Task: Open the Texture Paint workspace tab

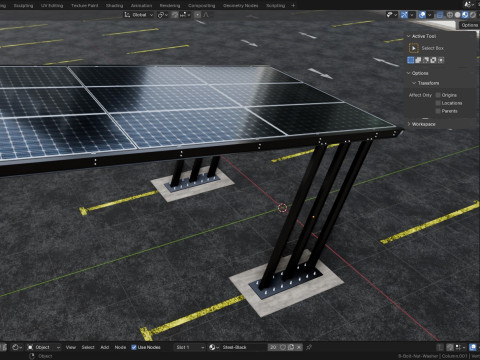Action: click(x=84, y=5)
